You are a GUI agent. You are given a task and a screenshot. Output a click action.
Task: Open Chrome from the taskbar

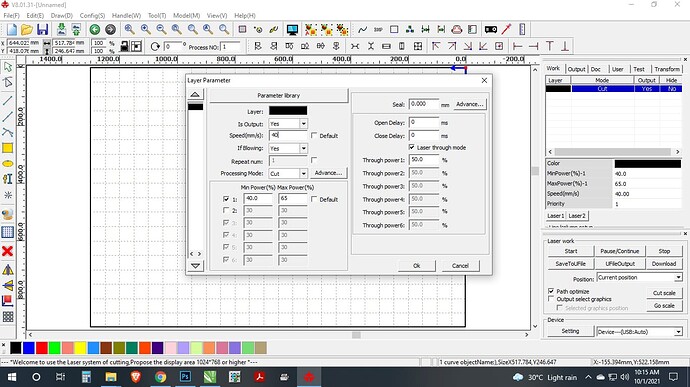pyautogui.click(x=161, y=377)
